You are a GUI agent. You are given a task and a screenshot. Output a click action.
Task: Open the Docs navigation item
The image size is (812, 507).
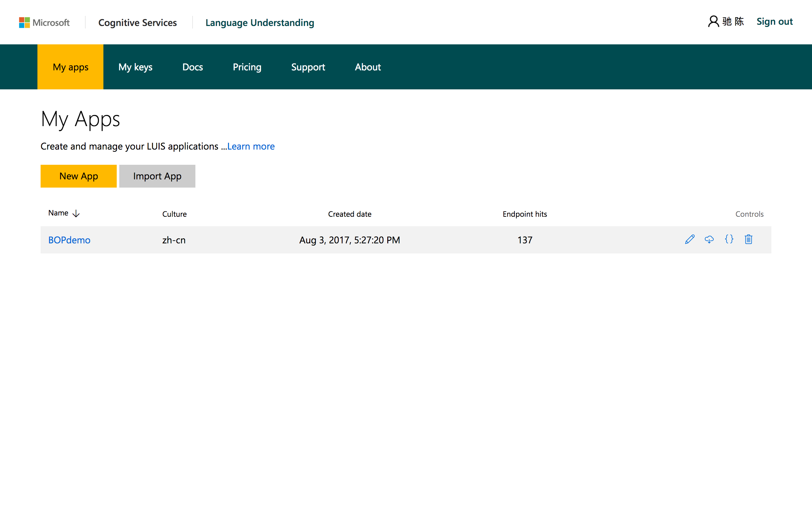click(x=193, y=67)
